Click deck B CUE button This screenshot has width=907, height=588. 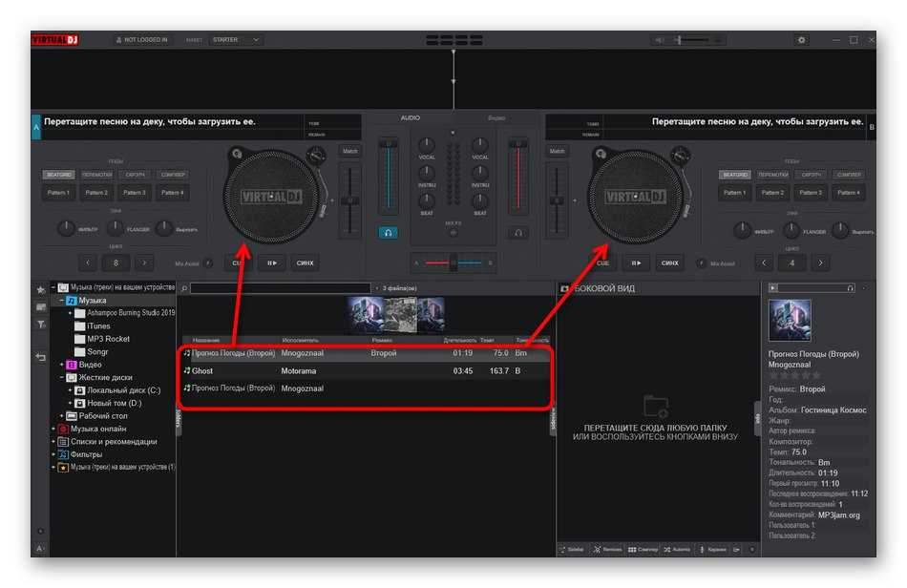602,263
